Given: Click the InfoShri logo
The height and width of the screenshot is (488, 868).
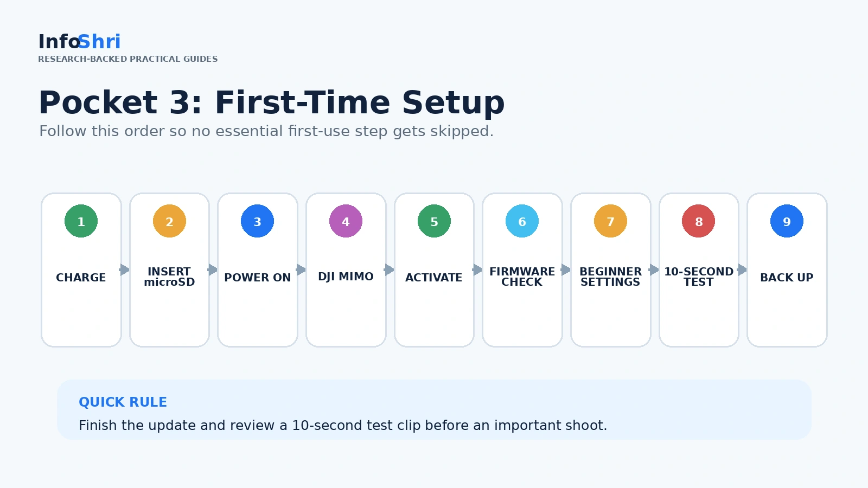Looking at the screenshot, I should point(79,42).
